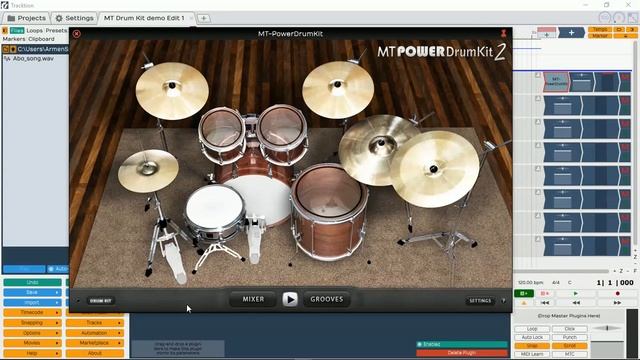
Task: Click the rewind transport button
Action: click(x=576, y=302)
